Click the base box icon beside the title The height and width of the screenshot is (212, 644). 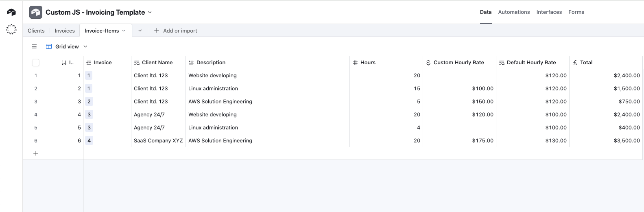point(36,12)
